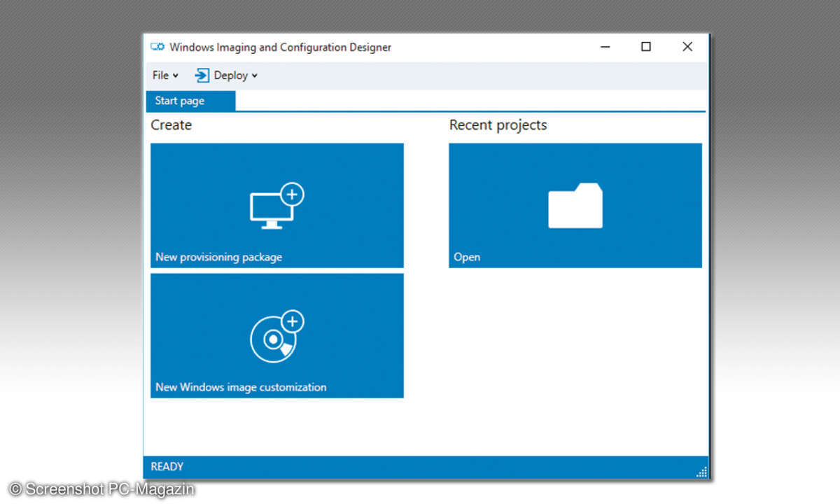This screenshot has height=504, width=840.
Task: Click the Open recent projects tile
Action: [x=575, y=206]
